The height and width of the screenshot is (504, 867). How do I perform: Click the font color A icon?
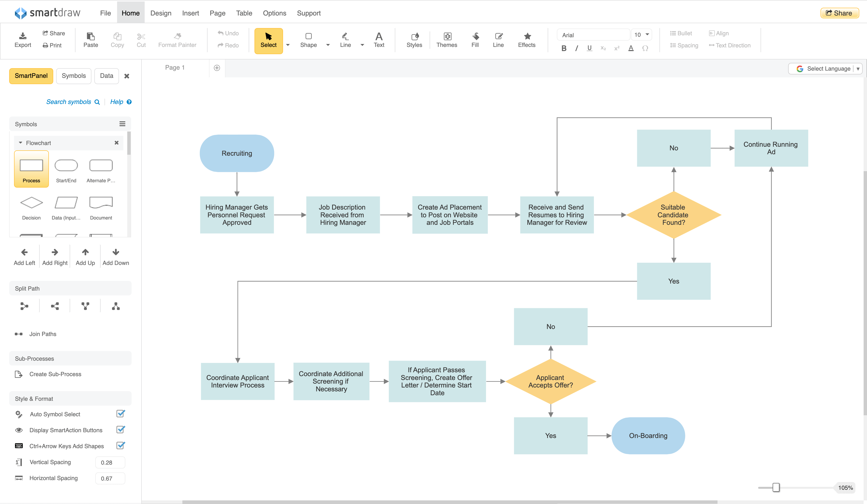pyautogui.click(x=631, y=49)
